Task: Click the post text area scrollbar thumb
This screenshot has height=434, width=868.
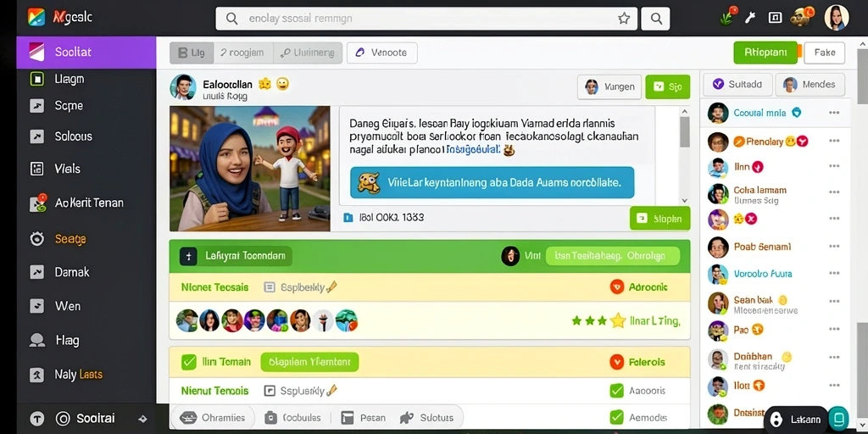Action: pos(685,131)
